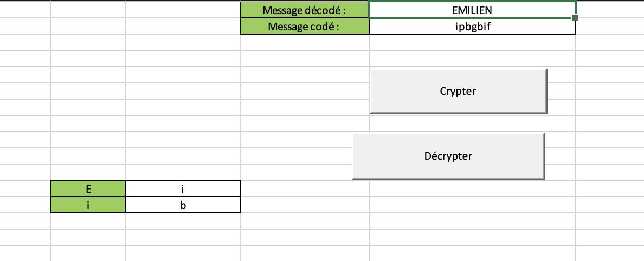The image size is (644, 261).
Task: Click the Décrypter button
Action: (x=448, y=156)
